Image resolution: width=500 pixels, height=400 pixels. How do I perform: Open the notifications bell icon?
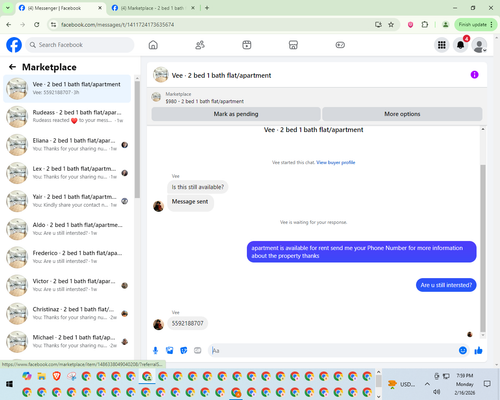click(x=461, y=45)
